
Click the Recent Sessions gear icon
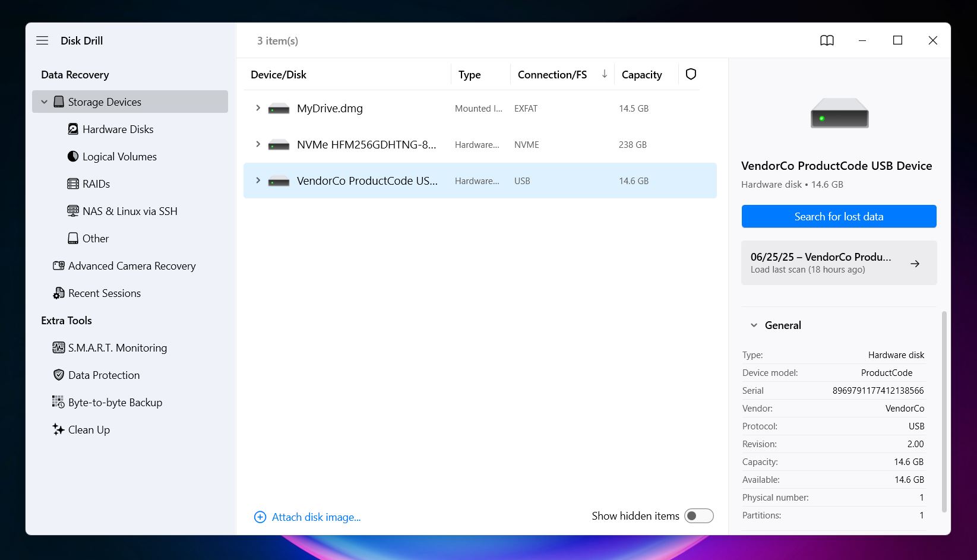tap(59, 293)
